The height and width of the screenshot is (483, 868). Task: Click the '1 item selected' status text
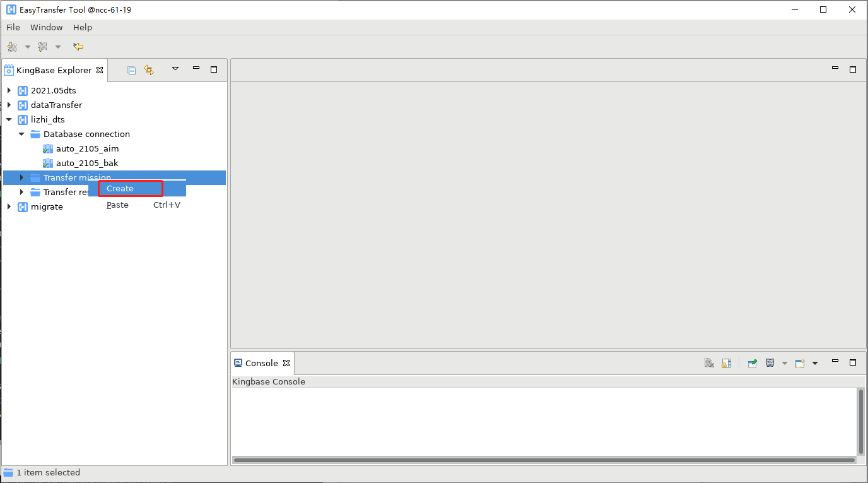pos(48,472)
